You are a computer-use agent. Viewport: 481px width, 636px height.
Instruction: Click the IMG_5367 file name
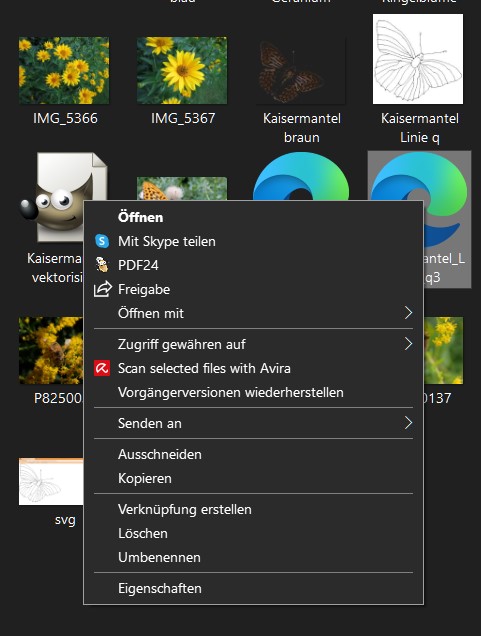183,118
